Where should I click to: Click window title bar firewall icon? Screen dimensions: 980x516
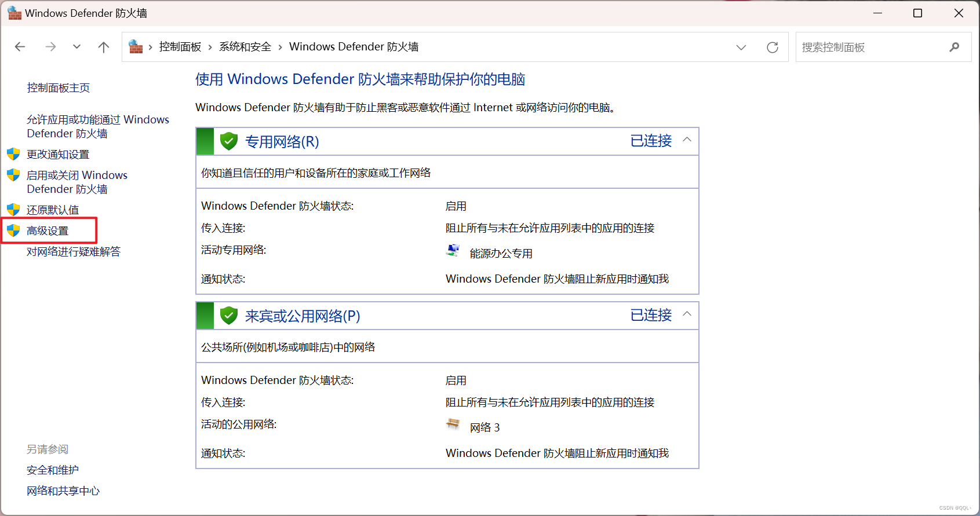pos(14,13)
